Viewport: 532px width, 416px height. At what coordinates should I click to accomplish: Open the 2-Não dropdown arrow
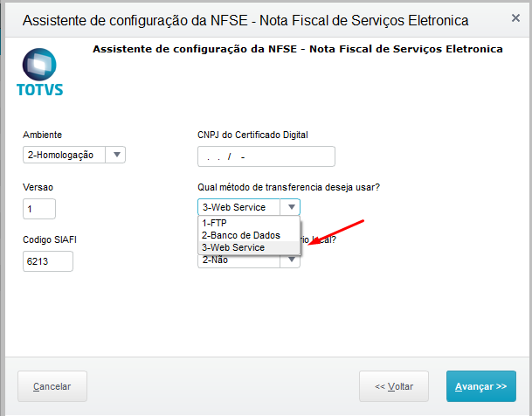(x=292, y=260)
